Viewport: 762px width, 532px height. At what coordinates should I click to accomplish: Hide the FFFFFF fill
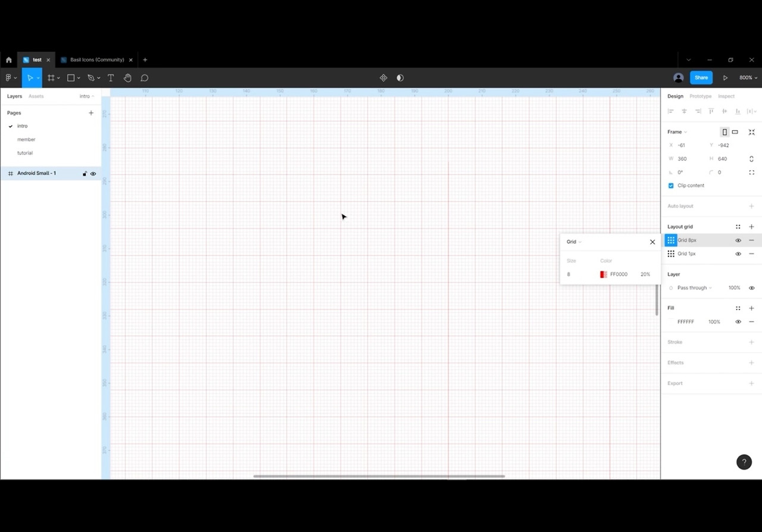click(x=738, y=322)
